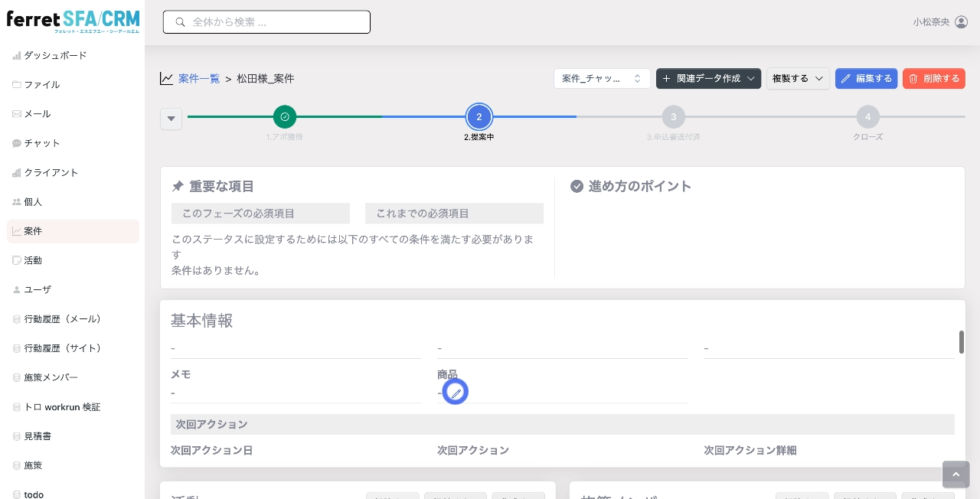The width and height of the screenshot is (980, 499).
Task: Click 行動履歴（サイト） database icon
Action: coord(17,348)
